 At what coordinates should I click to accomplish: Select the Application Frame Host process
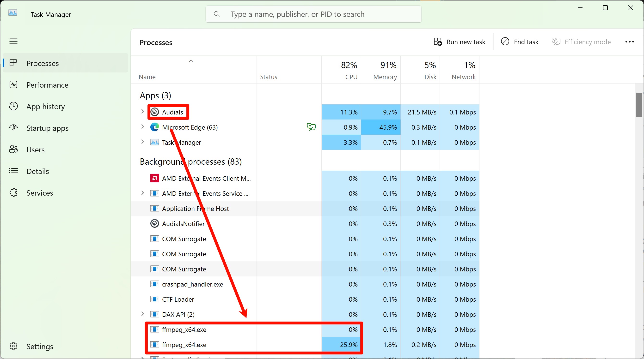pyautogui.click(x=305, y=208)
